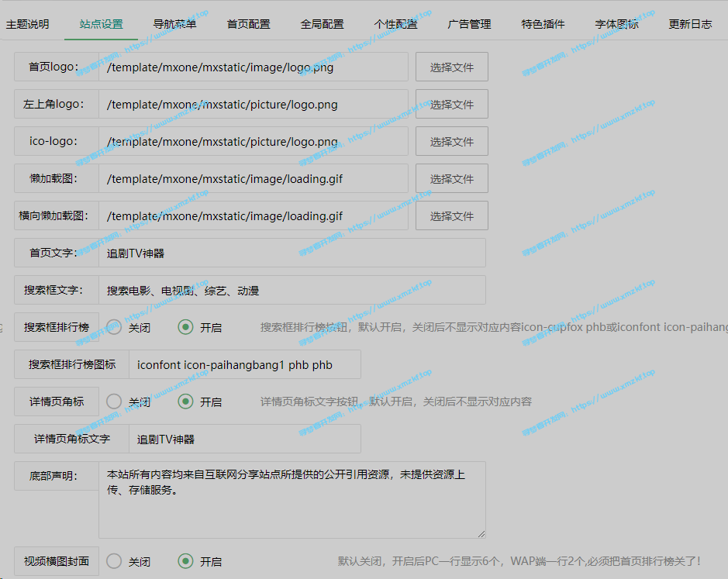
Task: Click the 懒加载图: label
Action: 56,178
